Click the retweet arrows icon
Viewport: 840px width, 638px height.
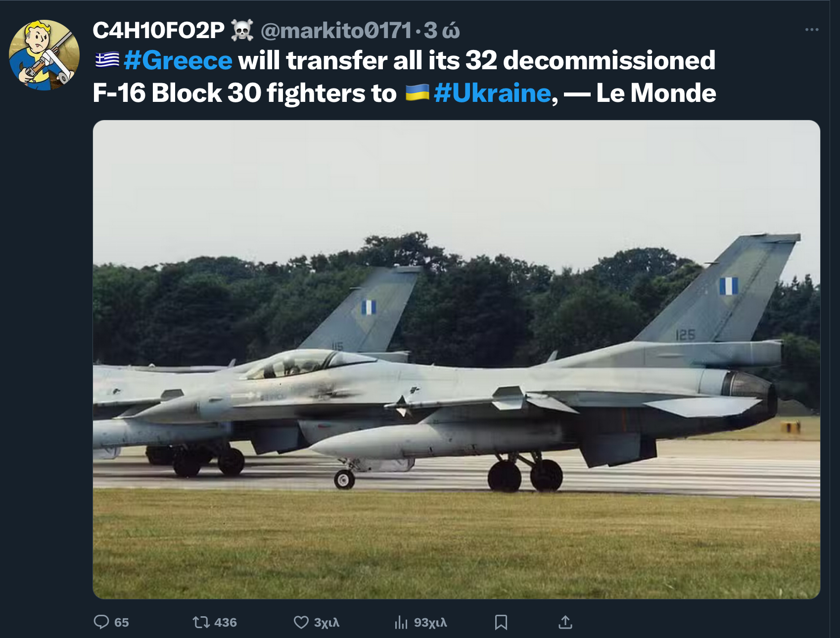coord(201,622)
